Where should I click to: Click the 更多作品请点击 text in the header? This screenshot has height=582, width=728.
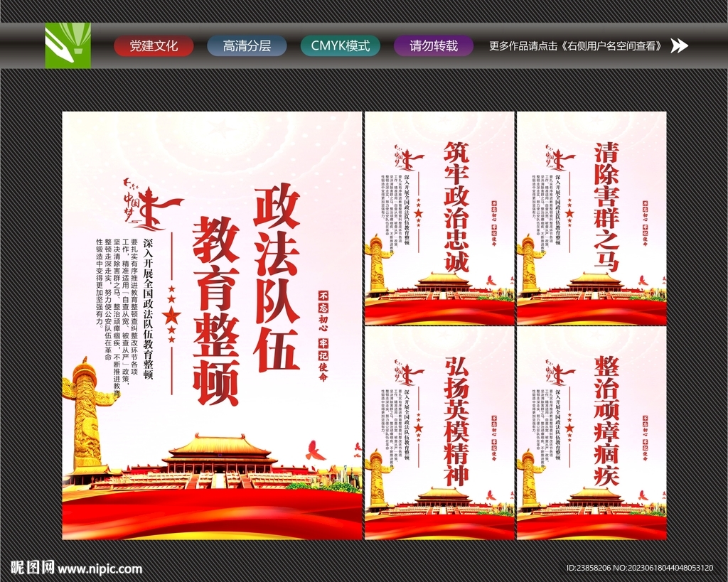click(x=575, y=46)
